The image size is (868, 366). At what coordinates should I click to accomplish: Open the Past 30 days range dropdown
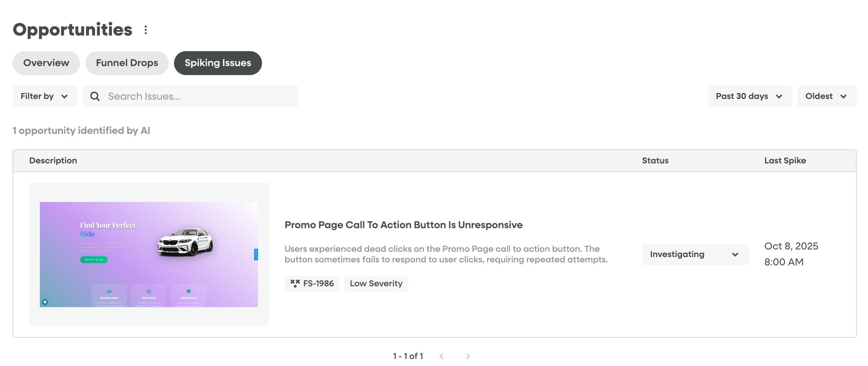[749, 96]
